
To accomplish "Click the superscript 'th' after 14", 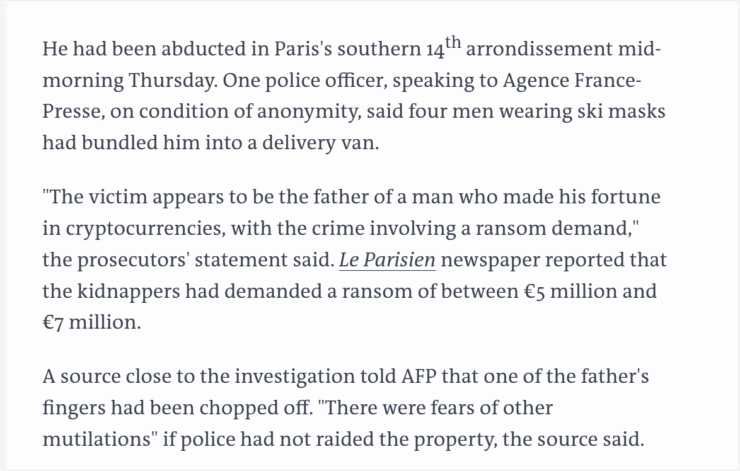I will [x=453, y=42].
